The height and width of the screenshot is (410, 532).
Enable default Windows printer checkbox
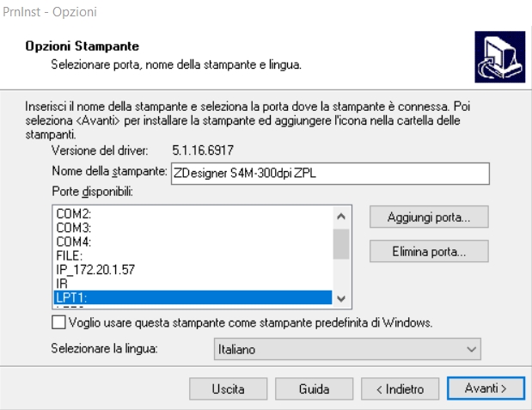[58, 323]
